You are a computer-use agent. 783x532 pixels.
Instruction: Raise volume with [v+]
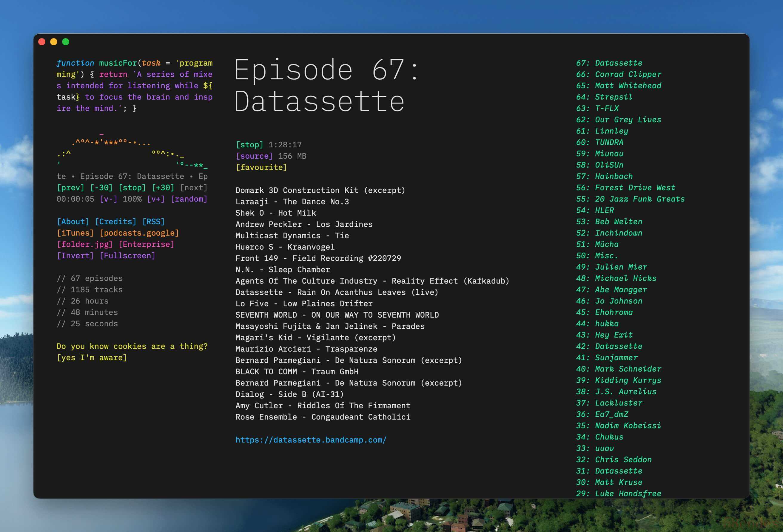click(156, 199)
